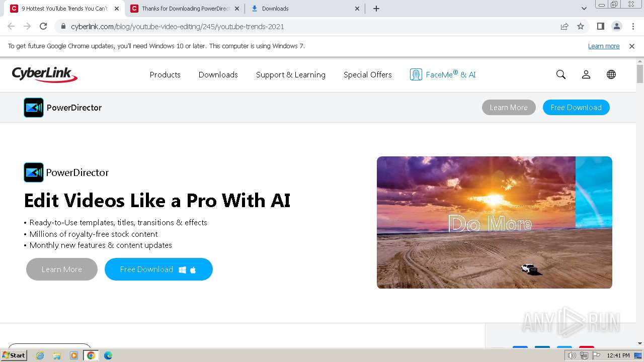Open Internet Explorer from the taskbar

tap(40, 355)
